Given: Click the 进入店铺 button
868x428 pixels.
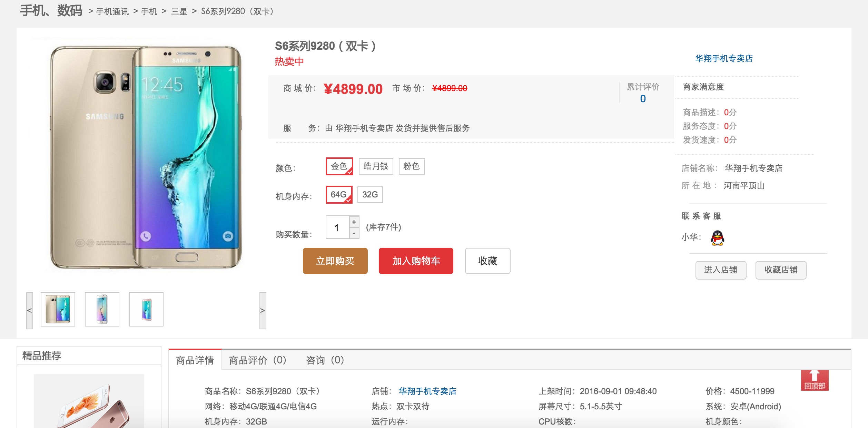Looking at the screenshot, I should point(721,270).
